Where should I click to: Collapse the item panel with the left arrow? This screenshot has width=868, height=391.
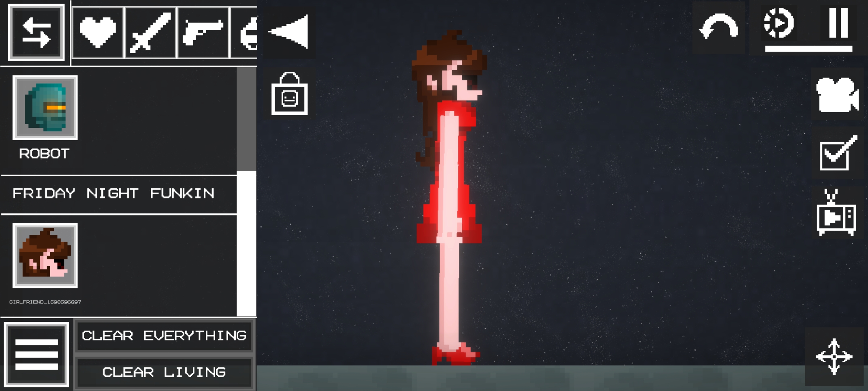pos(289,32)
